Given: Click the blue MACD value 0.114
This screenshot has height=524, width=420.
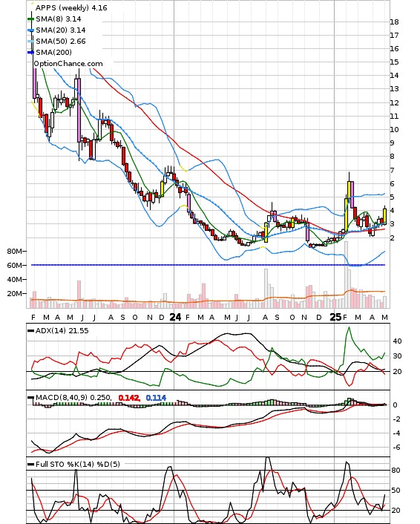Looking at the screenshot, I should pyautogui.click(x=156, y=398).
